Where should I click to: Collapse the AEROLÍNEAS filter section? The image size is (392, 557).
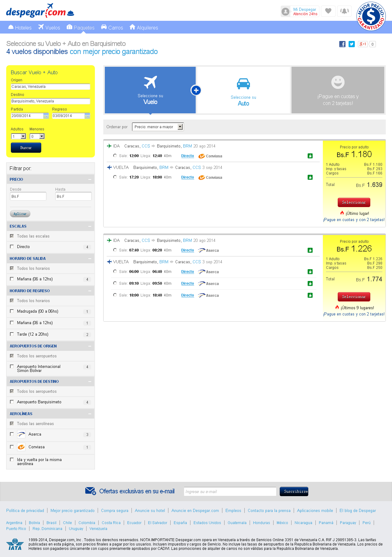click(90, 414)
